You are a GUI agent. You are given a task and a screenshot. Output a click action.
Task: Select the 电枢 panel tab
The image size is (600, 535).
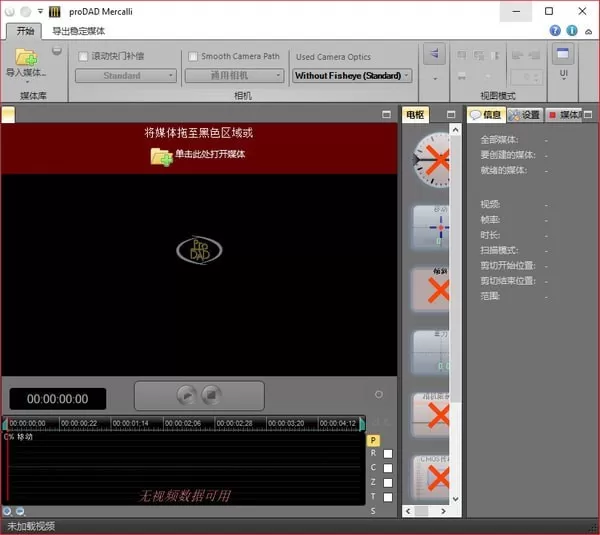(x=415, y=115)
